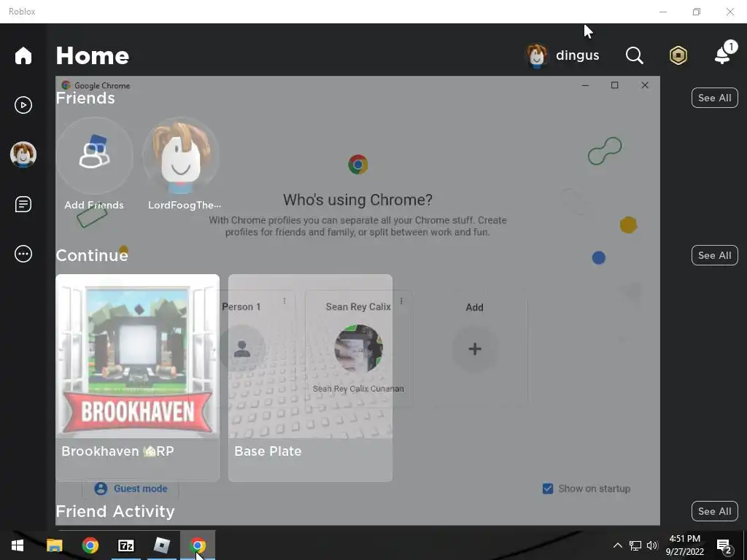Viewport: 747px width, 560px height.
Task: Open Person 1 profile three-dot menu
Action: coord(285,301)
